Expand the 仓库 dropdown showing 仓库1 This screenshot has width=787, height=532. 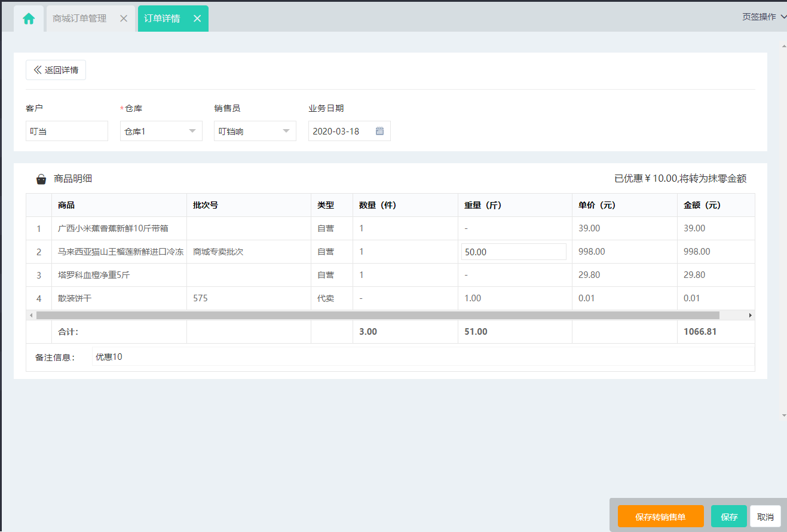pyautogui.click(x=161, y=131)
